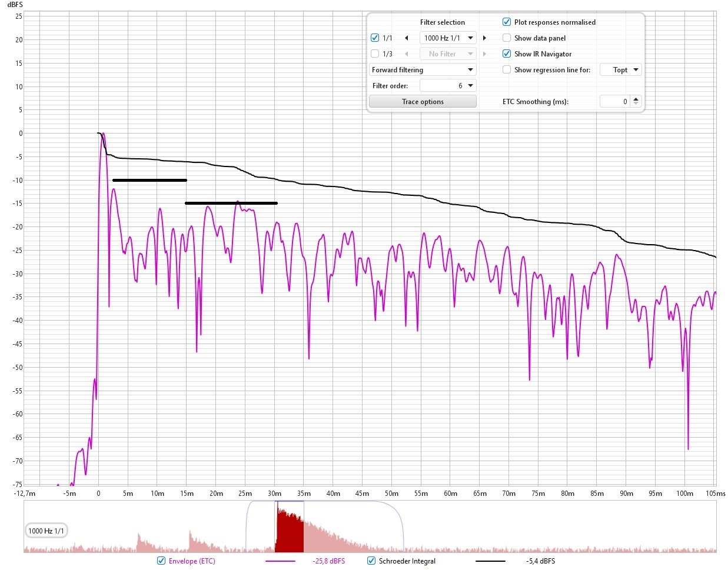Turn off Show IR Navigator

click(x=507, y=54)
